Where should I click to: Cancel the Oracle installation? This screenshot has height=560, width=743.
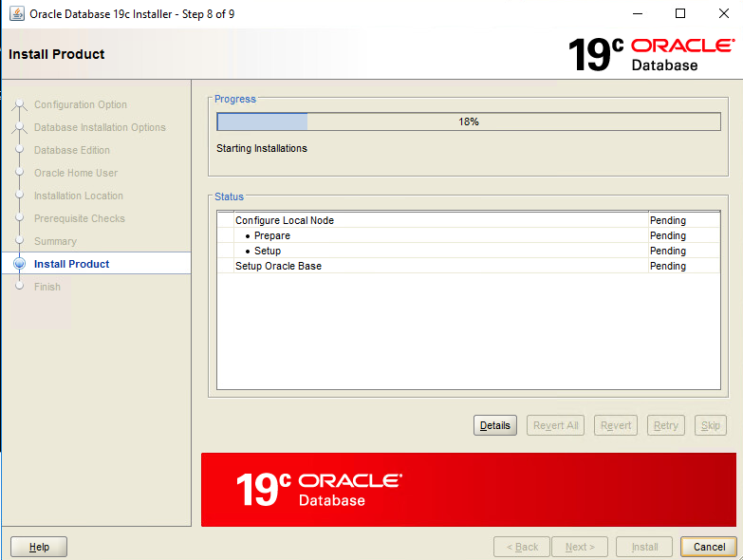pyautogui.click(x=709, y=547)
